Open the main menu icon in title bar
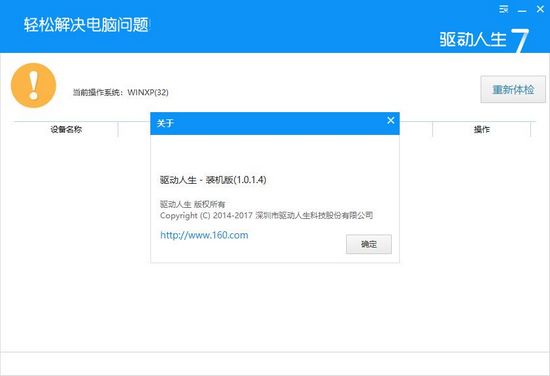550x376 pixels. tap(504, 9)
